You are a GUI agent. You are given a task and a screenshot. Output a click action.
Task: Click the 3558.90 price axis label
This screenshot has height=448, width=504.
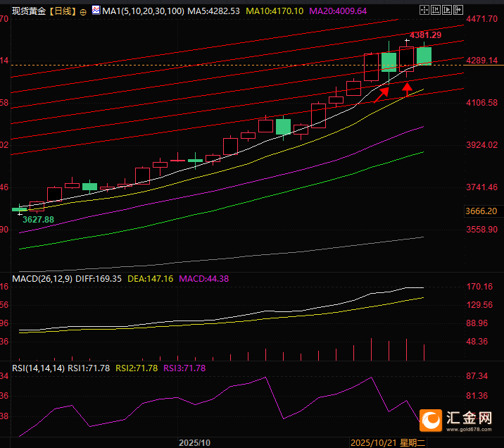[481, 230]
